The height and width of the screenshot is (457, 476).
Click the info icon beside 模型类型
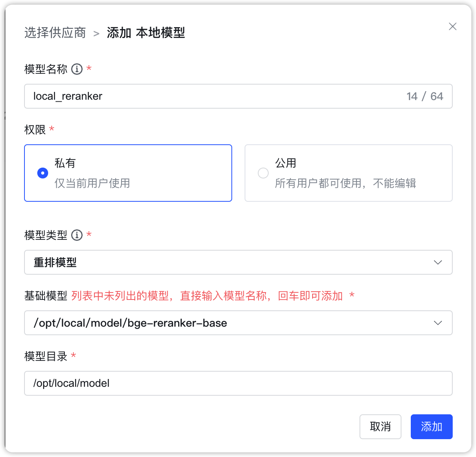[x=77, y=235]
